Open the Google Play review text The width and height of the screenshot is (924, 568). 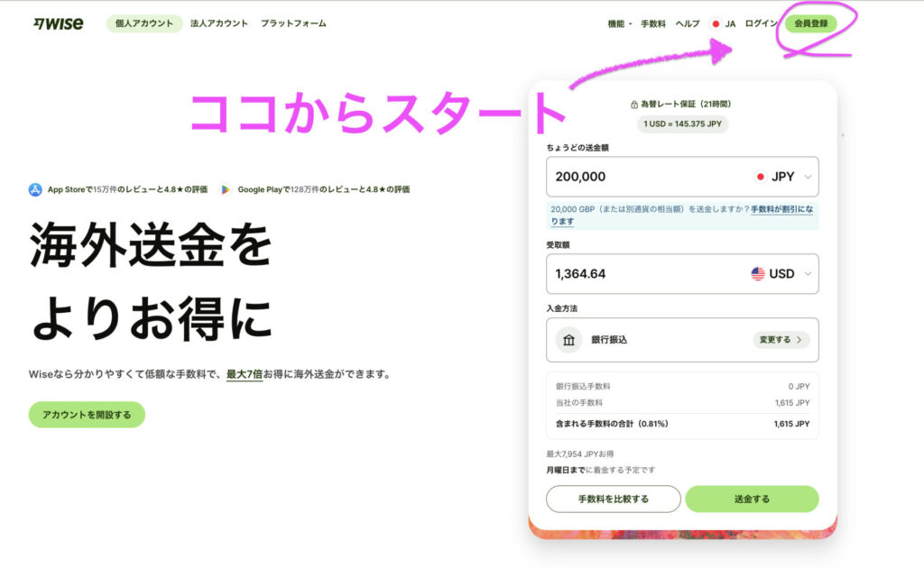coord(324,189)
